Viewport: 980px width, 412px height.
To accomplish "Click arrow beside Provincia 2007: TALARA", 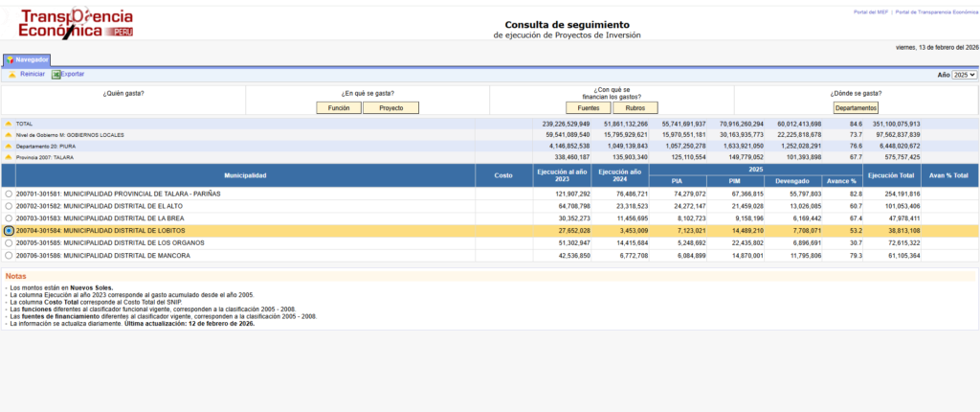I will click(x=9, y=157).
